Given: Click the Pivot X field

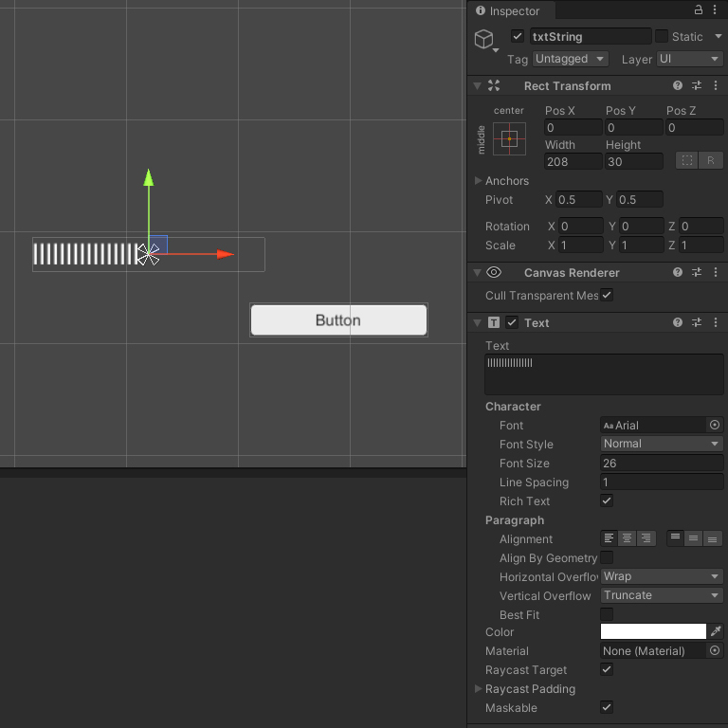Looking at the screenshot, I should coord(579,199).
